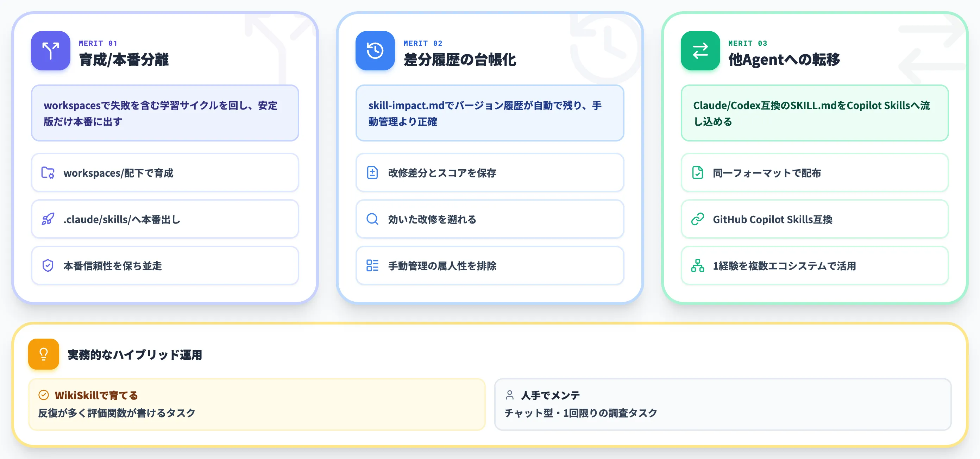Screen dimensions: 980x459
Task: Click the WikiSkillで育てる title
Action: tap(96, 396)
